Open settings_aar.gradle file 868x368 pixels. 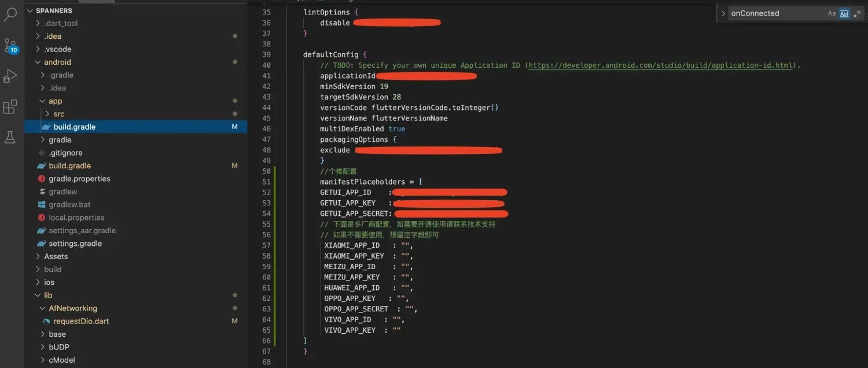coord(82,230)
